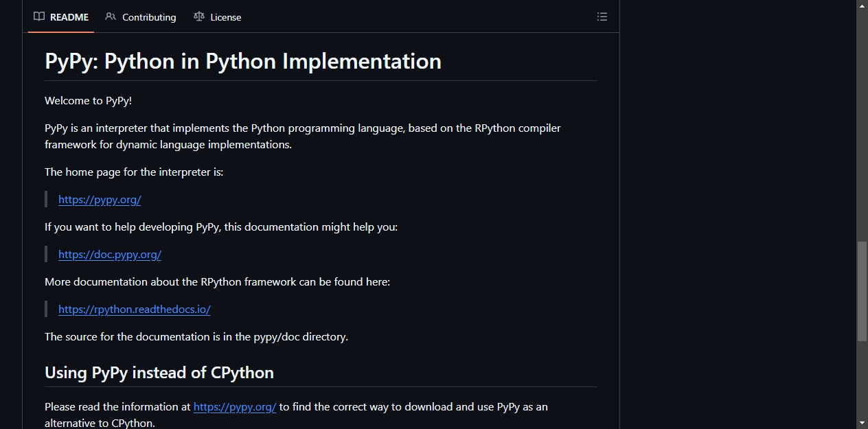Click the page scrollbar thumb
Image resolution: width=868 pixels, height=429 pixels.
(x=862, y=291)
